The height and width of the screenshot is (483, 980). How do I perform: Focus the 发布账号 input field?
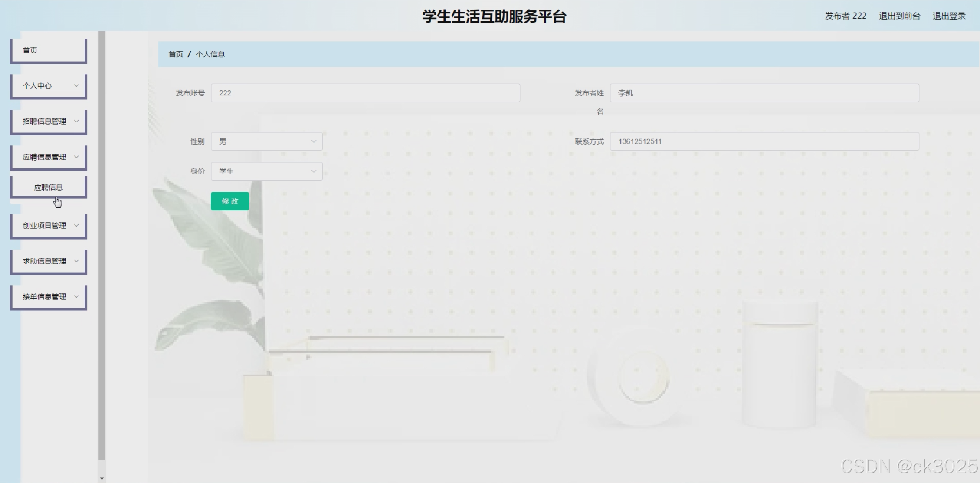point(365,93)
